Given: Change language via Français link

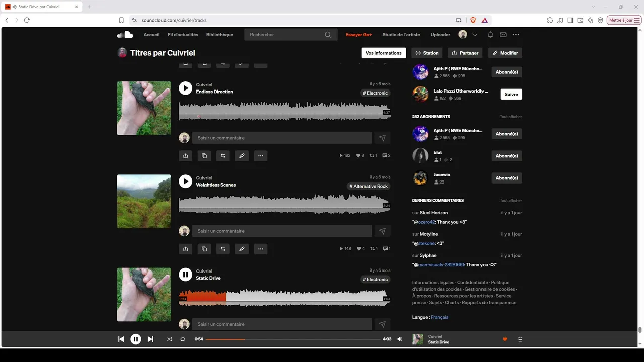Looking at the screenshot, I should pyautogui.click(x=439, y=317).
